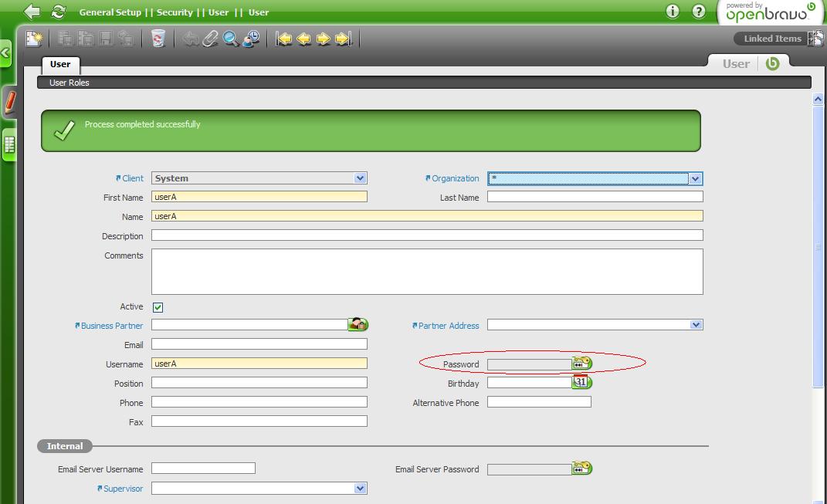Expand the Partner Address dropdown
This screenshot has height=504, width=827.
point(696,325)
